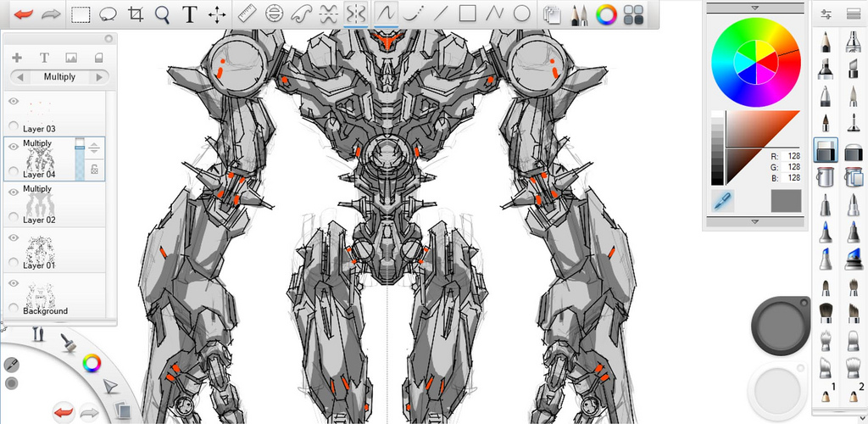This screenshot has height=424, width=868.
Task: Select the paint bucket Flood Fill brush
Action: coord(826,177)
